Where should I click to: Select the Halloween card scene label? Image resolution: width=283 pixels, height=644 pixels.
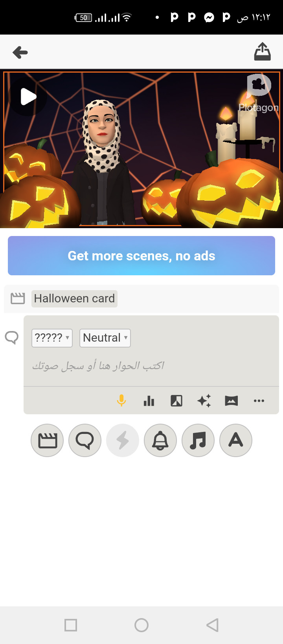tap(74, 298)
